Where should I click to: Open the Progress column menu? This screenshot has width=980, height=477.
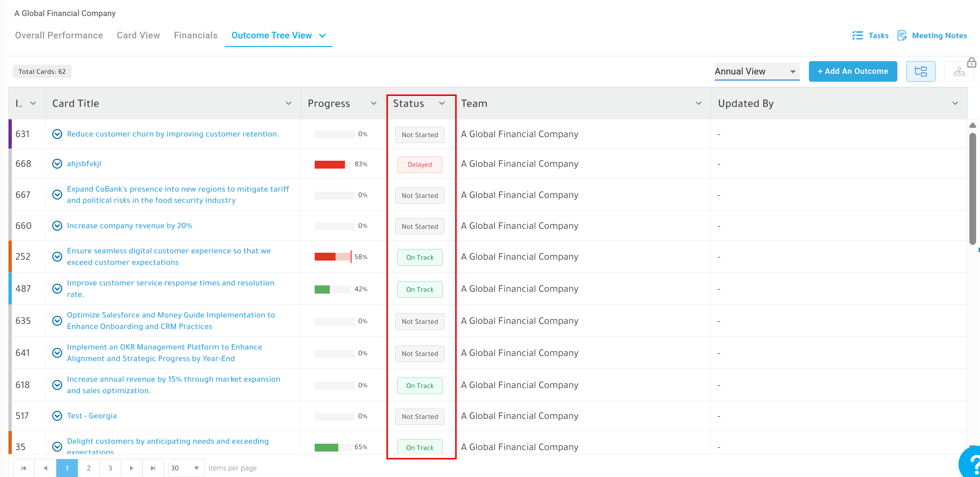(x=374, y=104)
